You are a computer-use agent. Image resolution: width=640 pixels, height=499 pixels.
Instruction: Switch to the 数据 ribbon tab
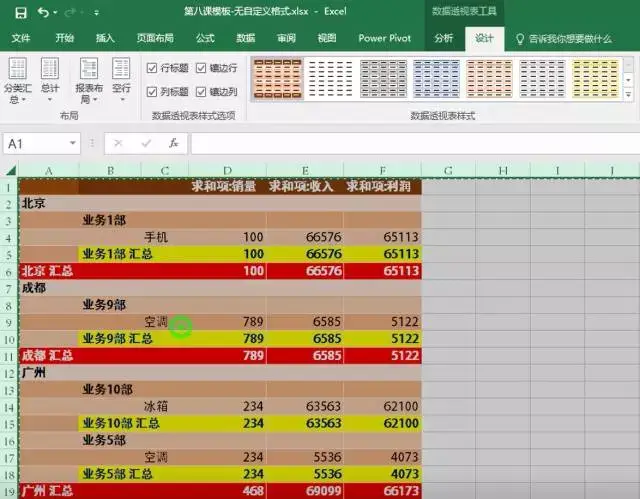click(x=246, y=38)
